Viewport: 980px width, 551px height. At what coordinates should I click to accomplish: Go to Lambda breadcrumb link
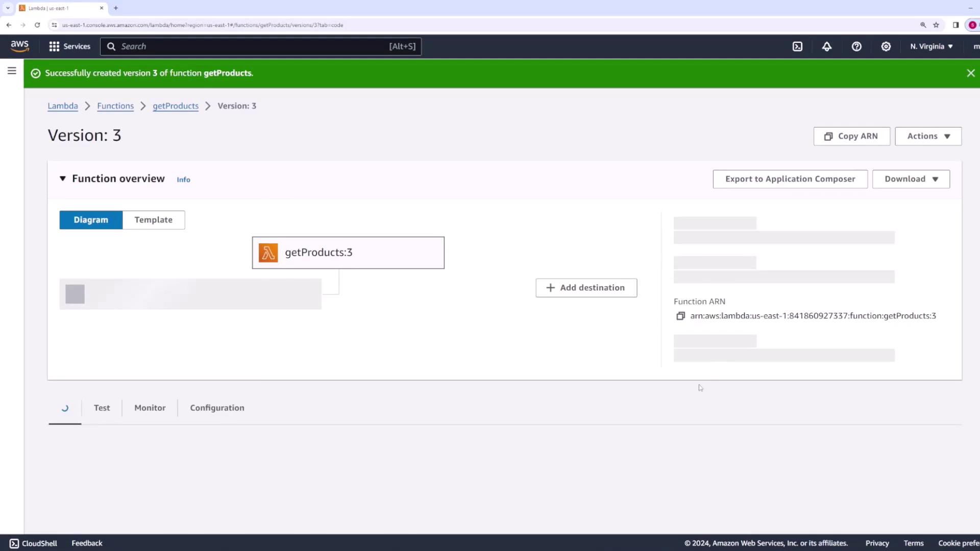pyautogui.click(x=63, y=106)
